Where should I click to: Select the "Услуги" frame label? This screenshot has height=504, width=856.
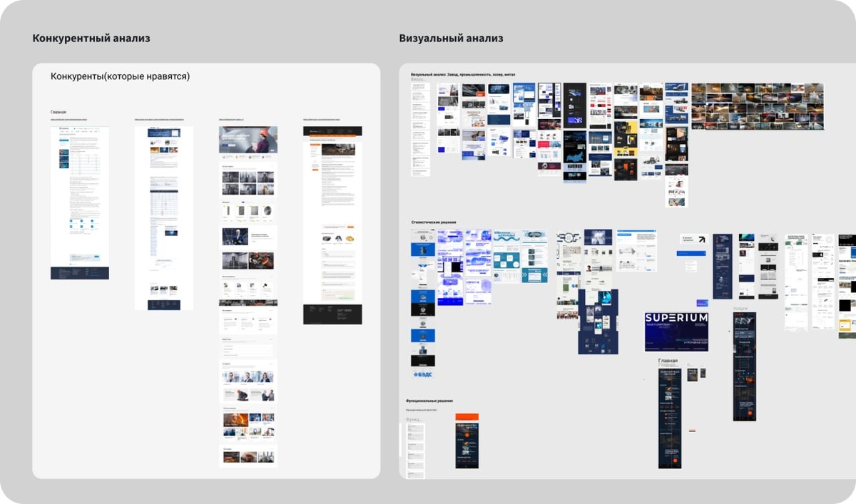coord(740,308)
